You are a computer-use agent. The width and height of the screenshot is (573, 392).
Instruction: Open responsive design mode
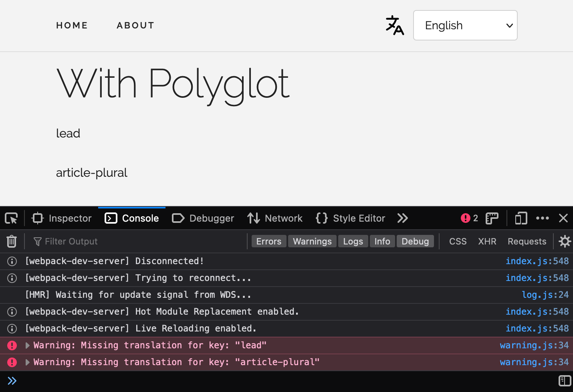pyautogui.click(x=521, y=218)
